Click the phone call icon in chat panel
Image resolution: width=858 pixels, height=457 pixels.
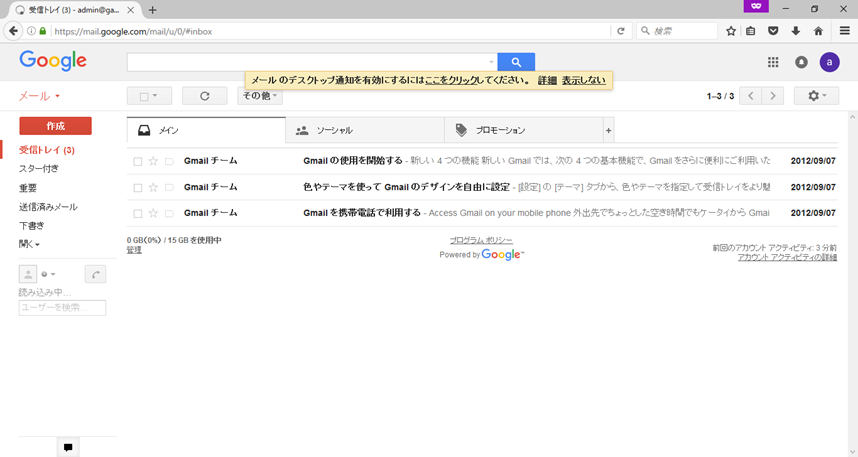(x=95, y=274)
